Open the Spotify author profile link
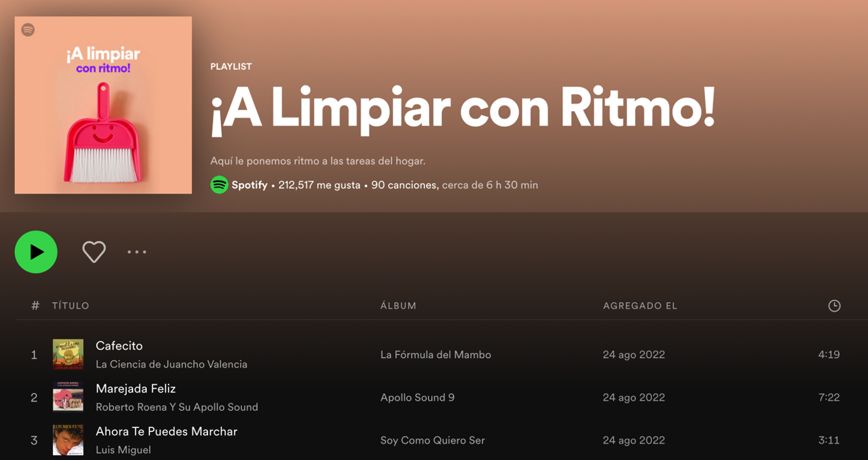The height and width of the screenshot is (460, 868). coord(249,185)
